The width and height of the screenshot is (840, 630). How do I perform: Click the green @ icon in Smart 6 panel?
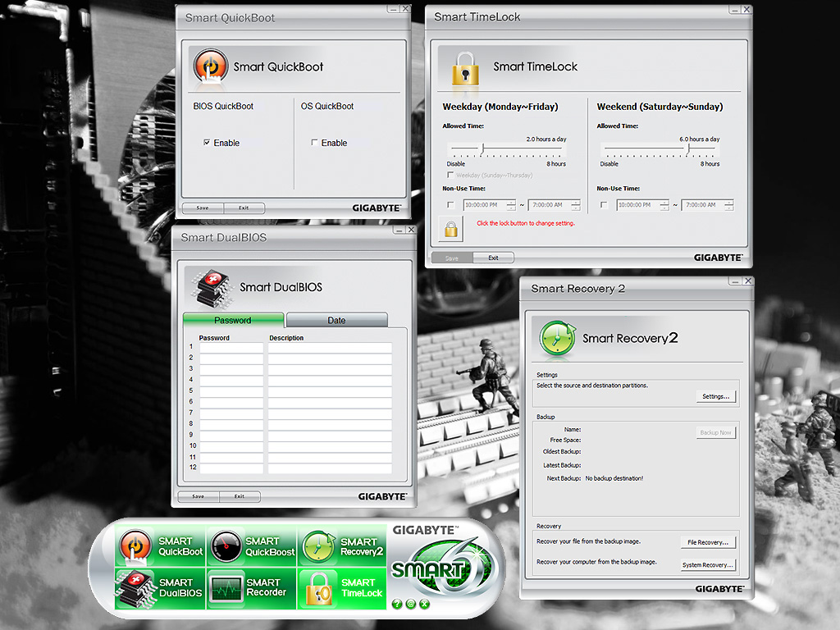point(411,605)
